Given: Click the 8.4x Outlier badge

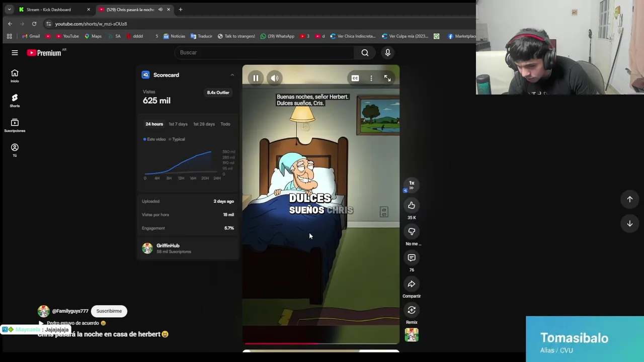Looking at the screenshot, I should (x=218, y=93).
